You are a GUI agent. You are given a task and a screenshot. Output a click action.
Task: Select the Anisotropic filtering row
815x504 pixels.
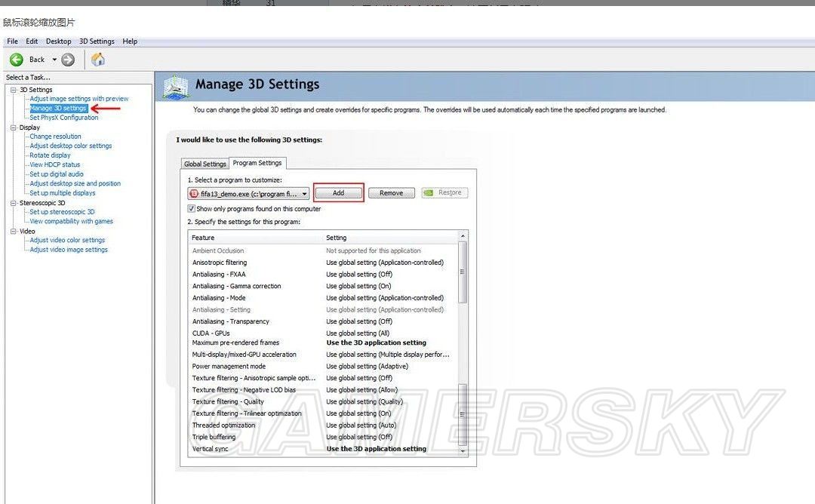click(323, 263)
